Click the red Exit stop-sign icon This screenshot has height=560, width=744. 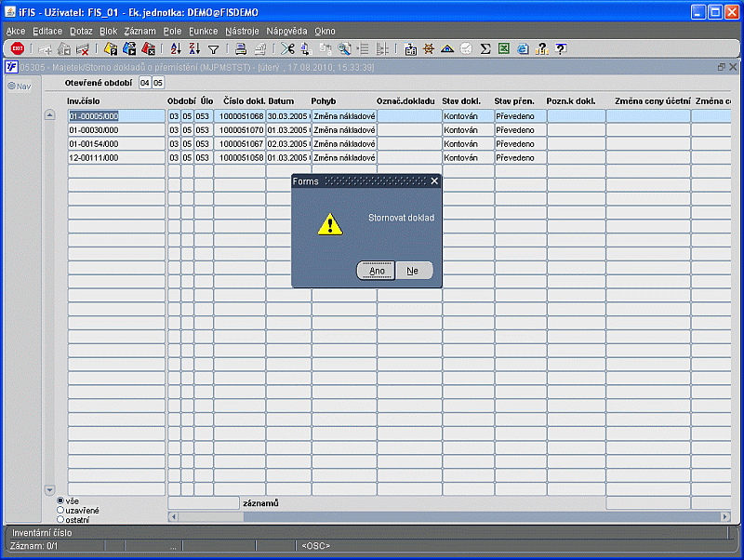(x=18, y=48)
